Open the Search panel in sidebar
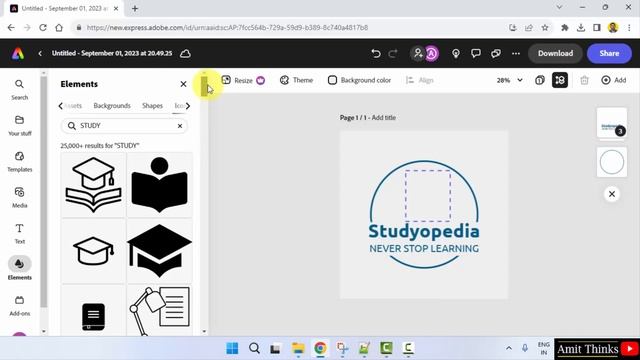This screenshot has height=360, width=640. point(19,89)
